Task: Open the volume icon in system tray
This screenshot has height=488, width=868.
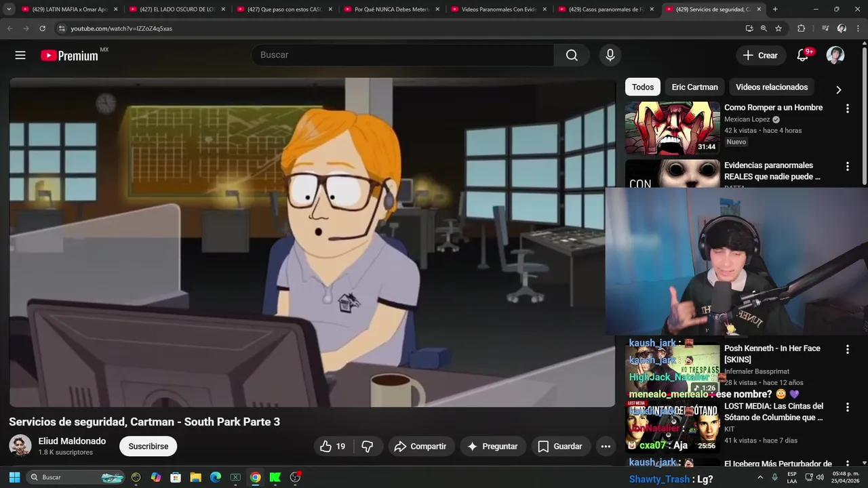Action: pos(820,477)
